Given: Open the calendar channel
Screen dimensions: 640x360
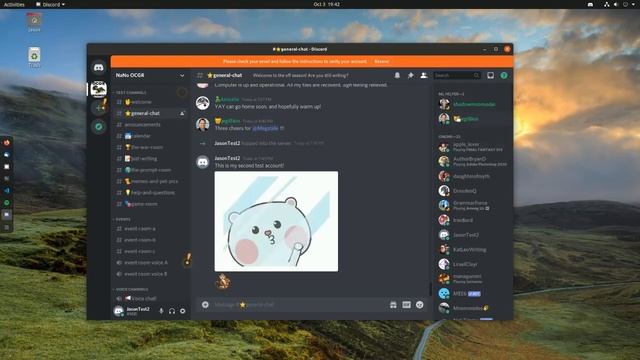Looking at the screenshot, I should point(150,136).
